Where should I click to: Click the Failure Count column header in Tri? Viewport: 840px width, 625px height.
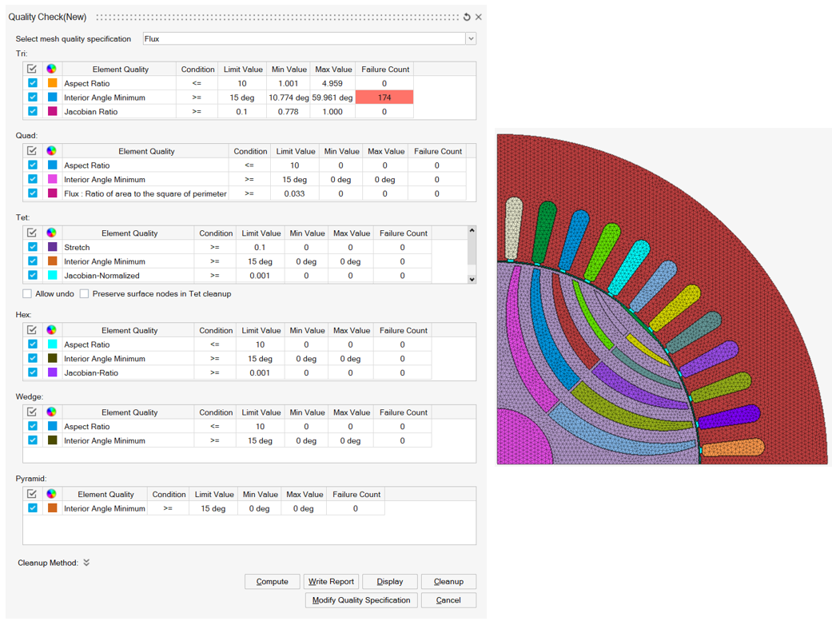[384, 70]
